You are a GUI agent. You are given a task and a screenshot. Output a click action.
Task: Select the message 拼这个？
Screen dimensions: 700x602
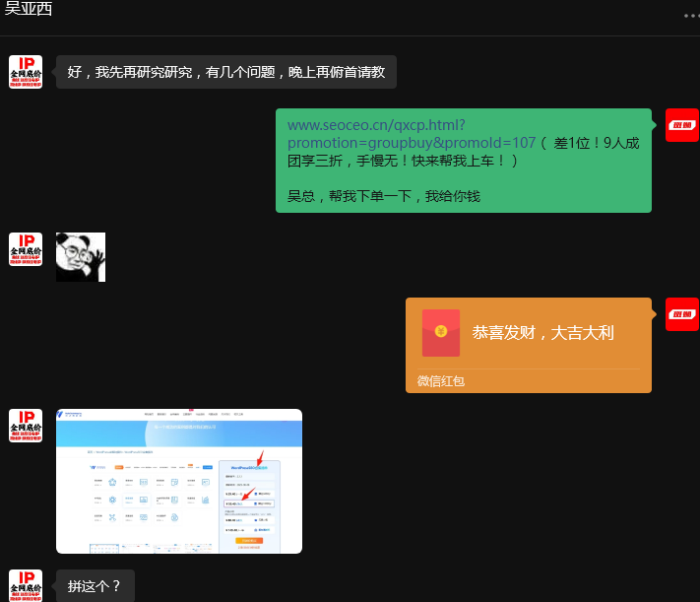(x=95, y=585)
